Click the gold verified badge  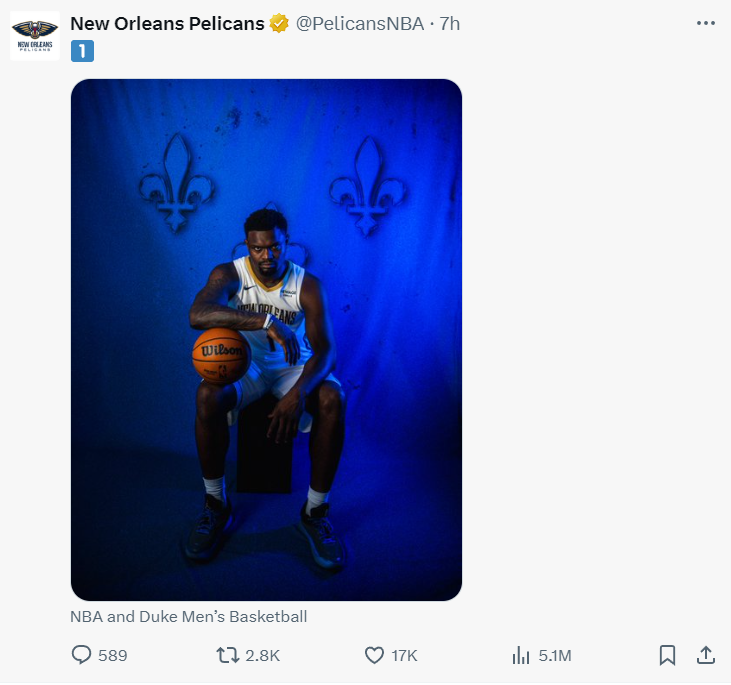pyautogui.click(x=280, y=23)
